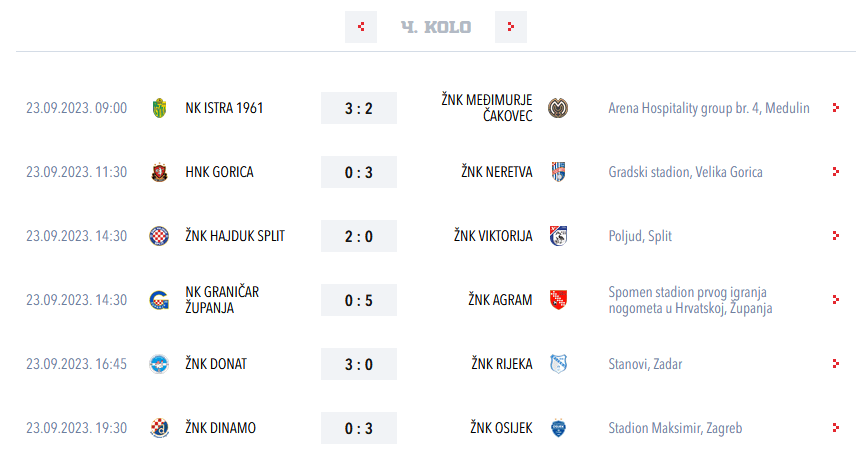Click the ŽNK Hajduk Split crest
This screenshot has height=468, width=865.
[159, 236]
